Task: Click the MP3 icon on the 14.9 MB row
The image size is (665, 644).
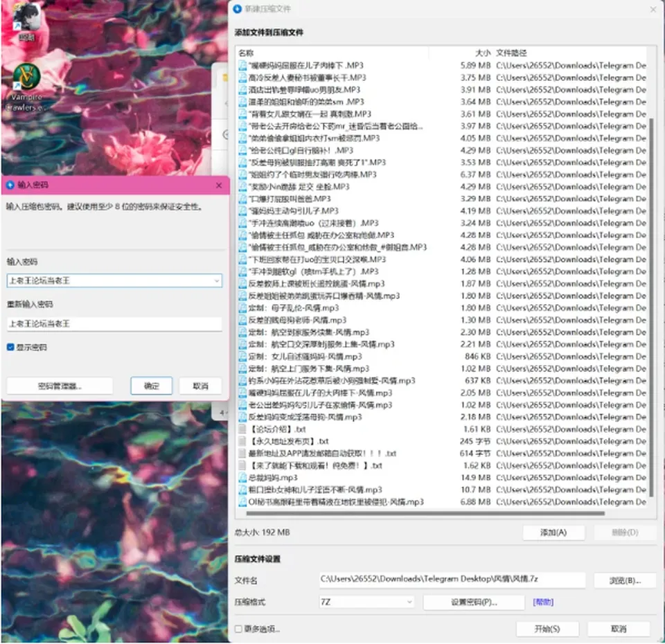Action: pyautogui.click(x=242, y=478)
